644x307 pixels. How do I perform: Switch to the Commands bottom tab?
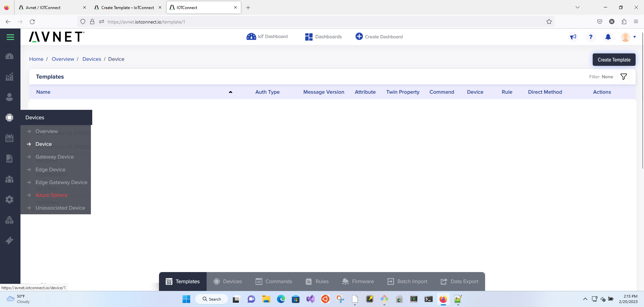click(274, 281)
